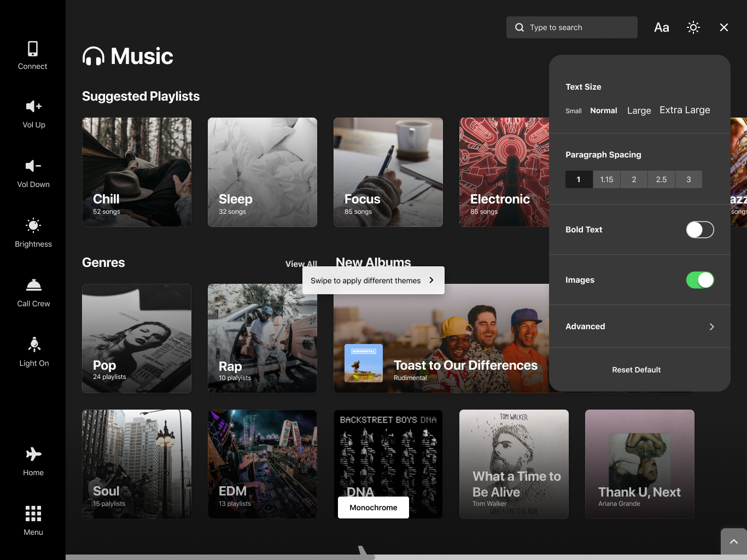Click the View All genres link
This screenshot has height=560, width=747.
tap(301, 264)
